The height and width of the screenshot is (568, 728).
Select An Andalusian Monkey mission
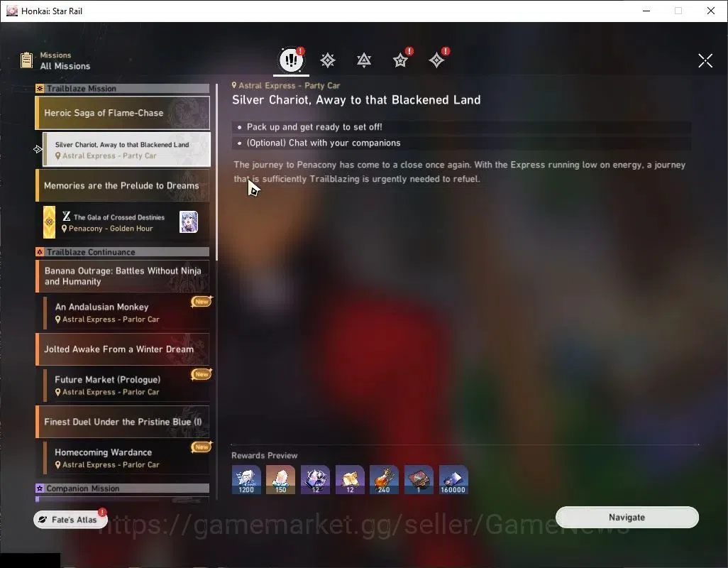(x=126, y=312)
